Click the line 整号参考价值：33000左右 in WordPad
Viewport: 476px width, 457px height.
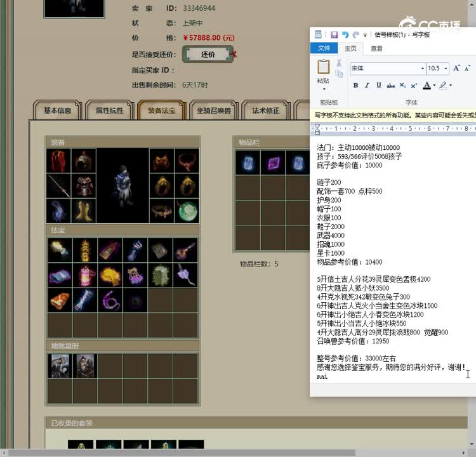[356, 359]
